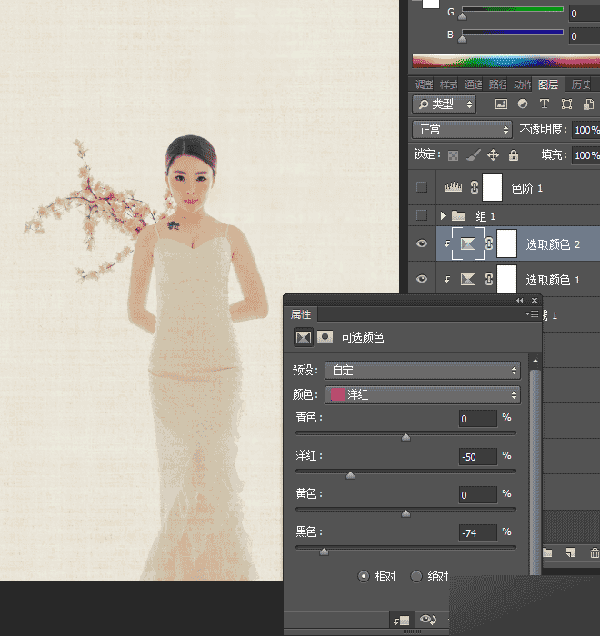The image size is (600, 636).
Task: Switch to the 通道 tab
Action: (x=473, y=85)
